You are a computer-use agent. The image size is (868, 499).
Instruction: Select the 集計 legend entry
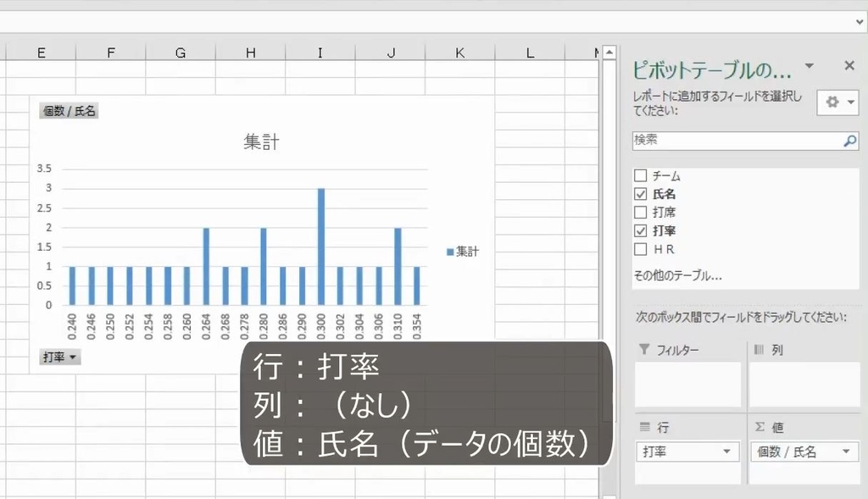(x=463, y=252)
